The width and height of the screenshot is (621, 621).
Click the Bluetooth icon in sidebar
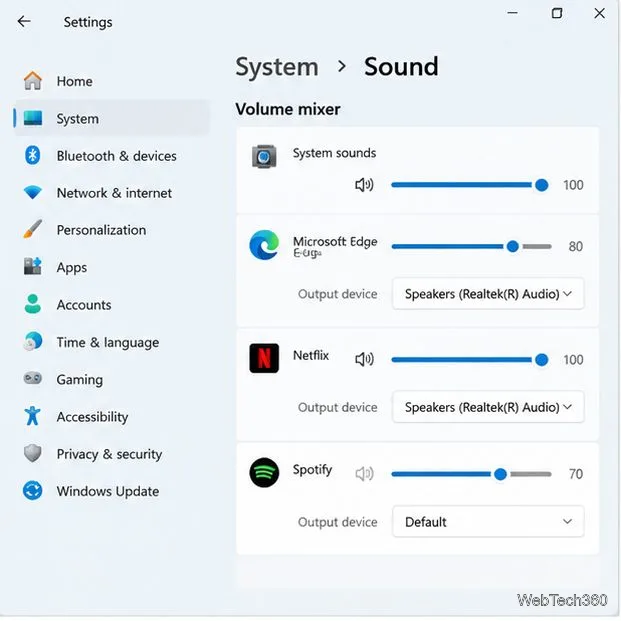point(32,155)
